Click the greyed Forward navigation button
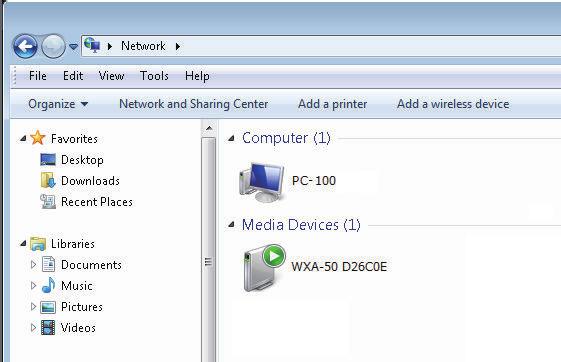The image size is (561, 362). coord(54,46)
